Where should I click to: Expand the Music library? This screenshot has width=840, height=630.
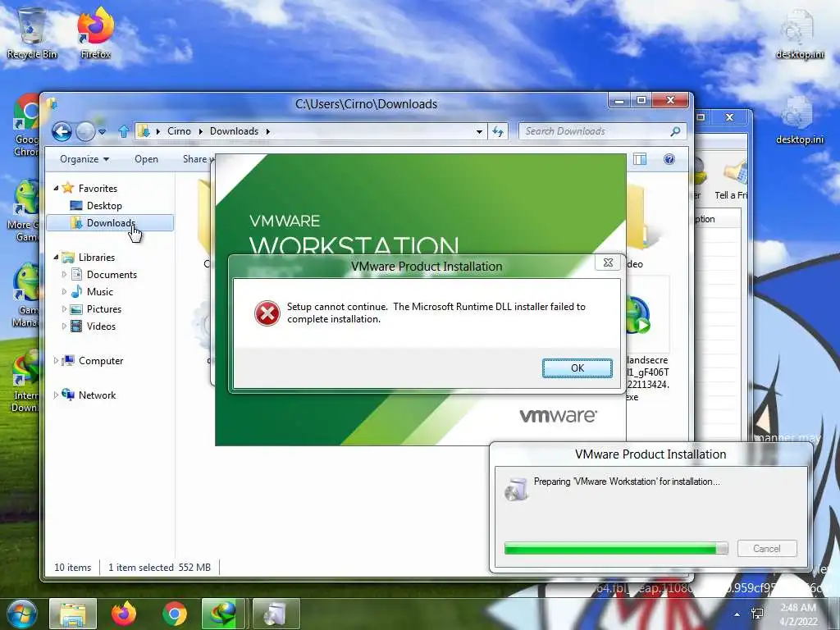(64, 291)
